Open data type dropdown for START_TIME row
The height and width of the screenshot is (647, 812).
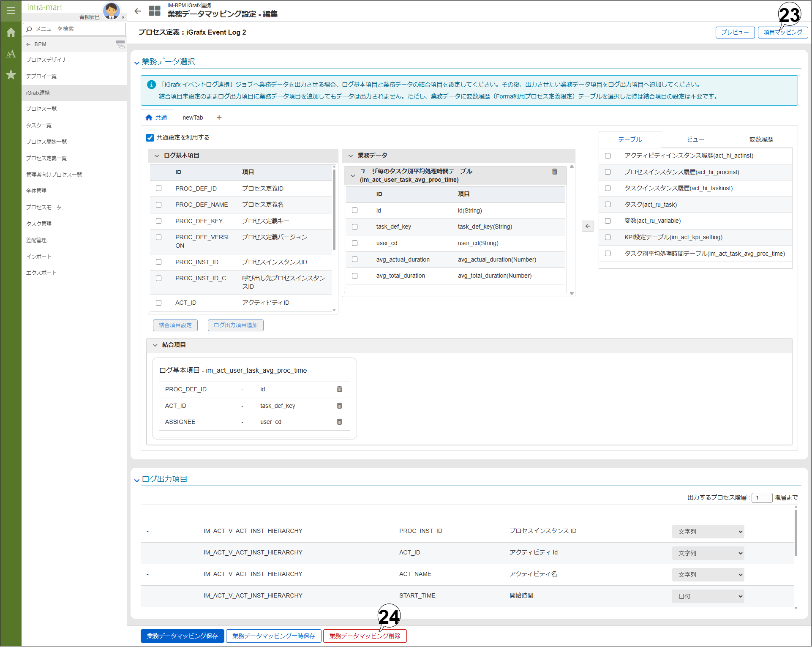[x=708, y=596]
